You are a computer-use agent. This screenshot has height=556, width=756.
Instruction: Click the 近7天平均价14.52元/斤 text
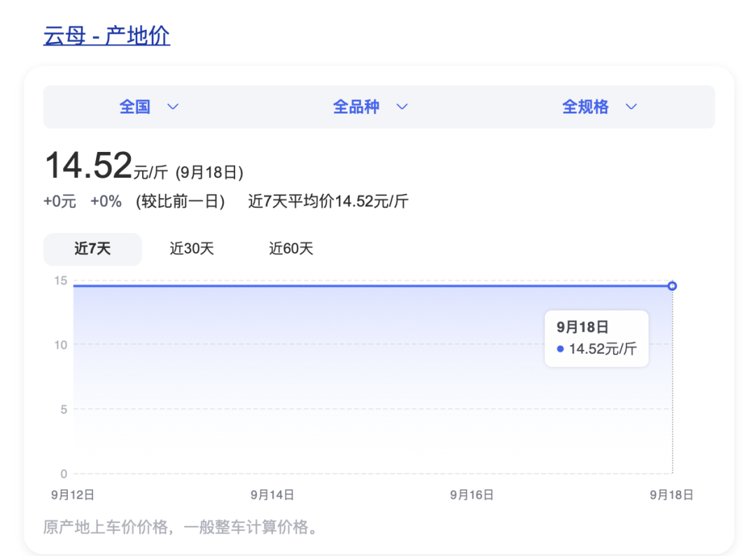tap(328, 202)
